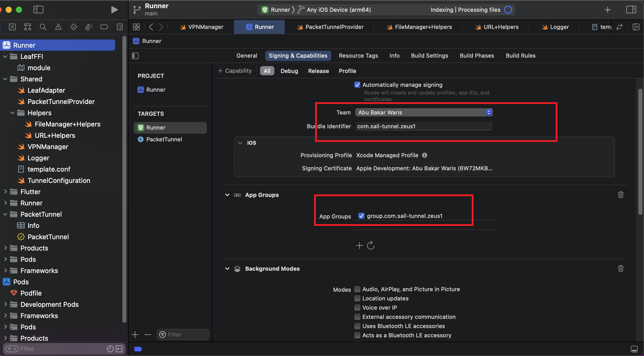Delete the App Groups capability

(x=620, y=195)
